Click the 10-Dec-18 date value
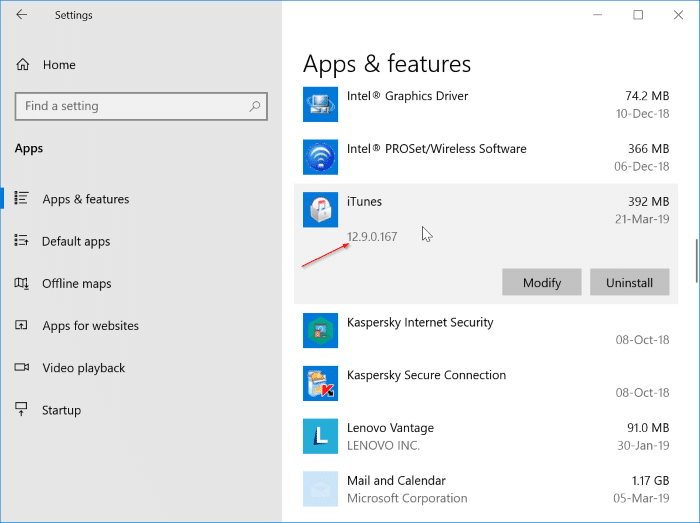 point(642,114)
